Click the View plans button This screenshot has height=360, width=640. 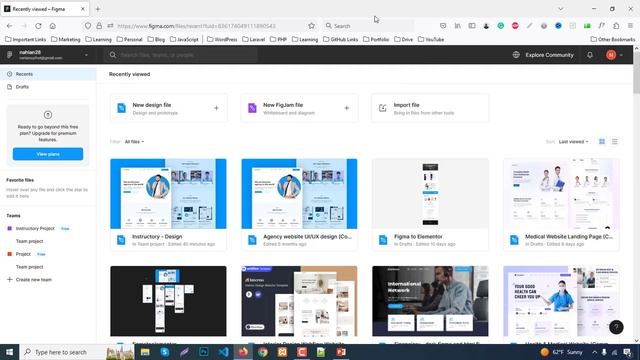[48, 154]
